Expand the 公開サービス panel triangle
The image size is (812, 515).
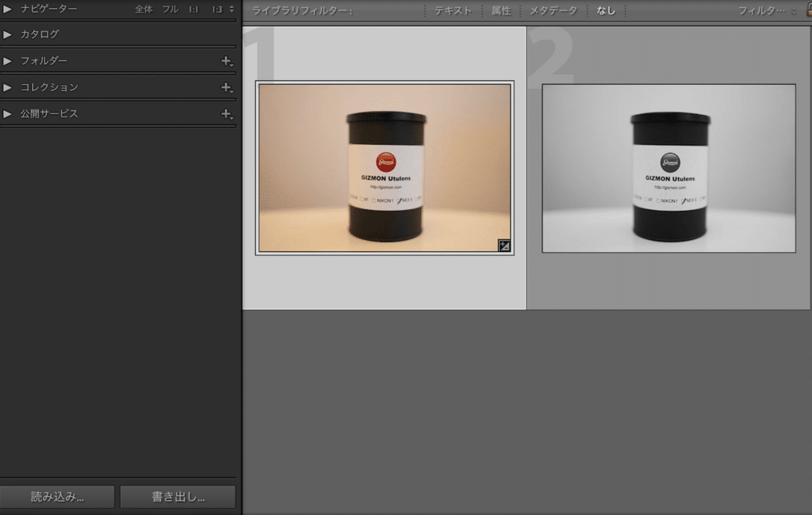point(8,114)
